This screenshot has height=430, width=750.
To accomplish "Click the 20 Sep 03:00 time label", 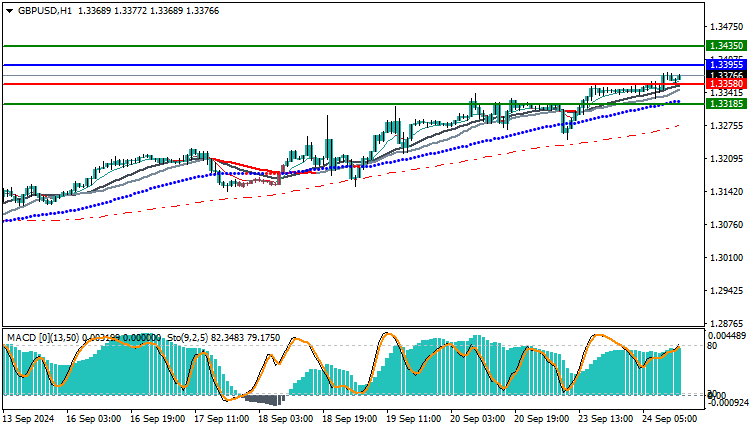I will 478,419.
